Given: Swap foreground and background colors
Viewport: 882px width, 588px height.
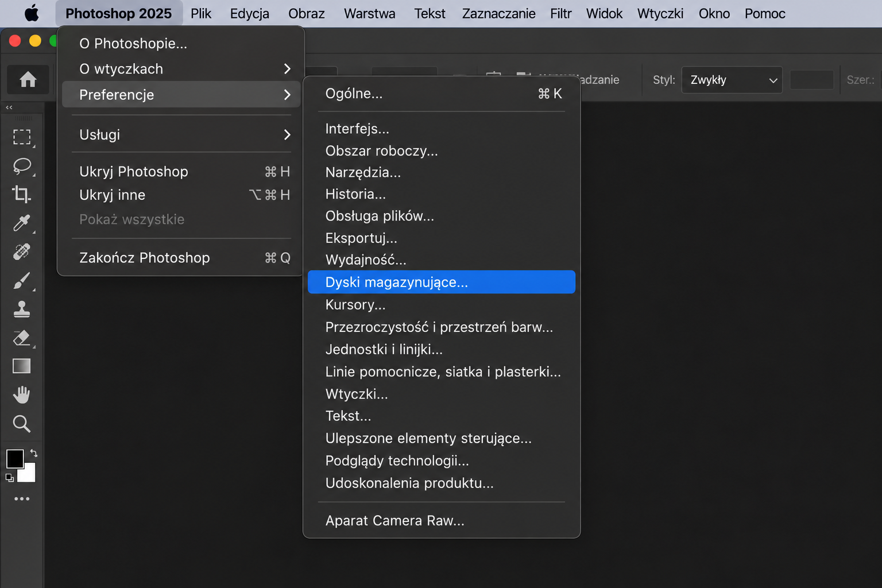Looking at the screenshot, I should pyautogui.click(x=33, y=453).
